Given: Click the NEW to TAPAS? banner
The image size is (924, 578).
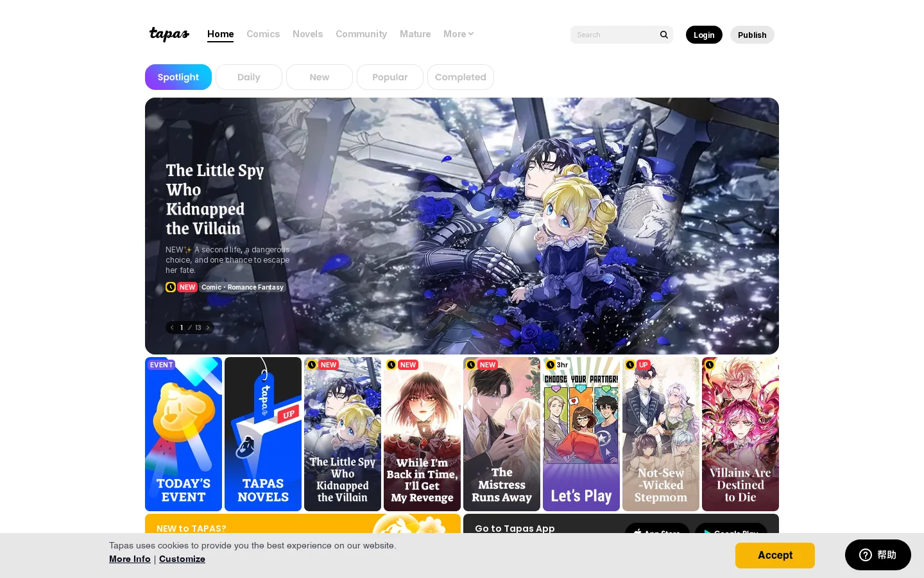Looking at the screenshot, I should pos(303,523).
